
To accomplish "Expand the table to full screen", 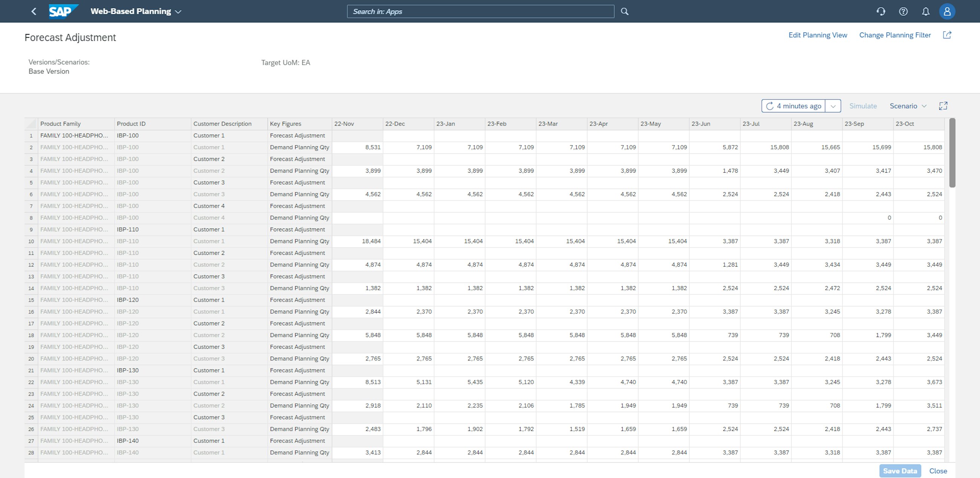I will 944,106.
